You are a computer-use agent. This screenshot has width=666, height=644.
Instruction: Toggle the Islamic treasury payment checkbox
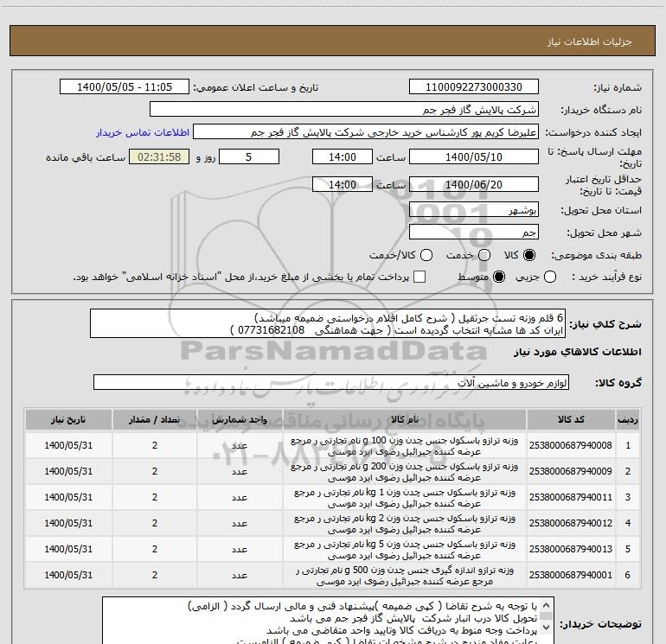(419, 277)
